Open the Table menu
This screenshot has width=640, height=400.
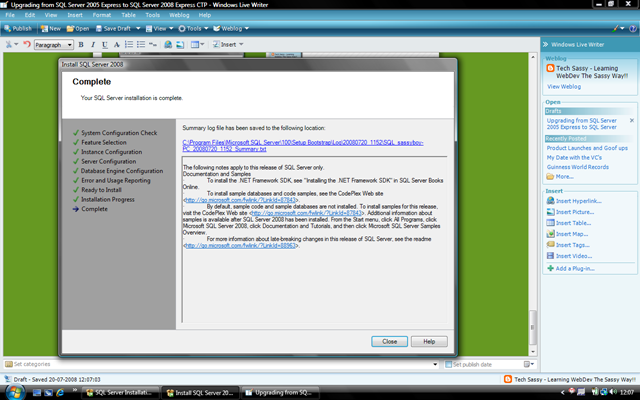click(128, 15)
